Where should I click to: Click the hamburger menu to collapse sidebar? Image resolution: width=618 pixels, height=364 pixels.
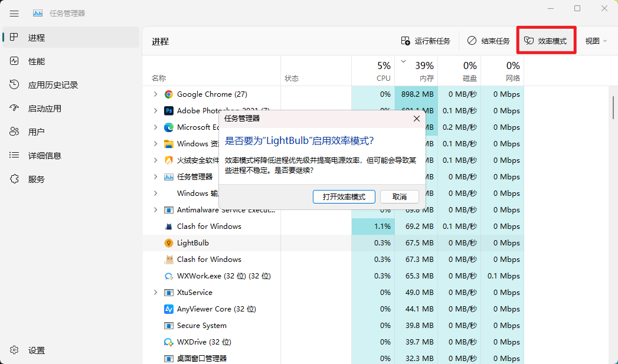coord(14,13)
